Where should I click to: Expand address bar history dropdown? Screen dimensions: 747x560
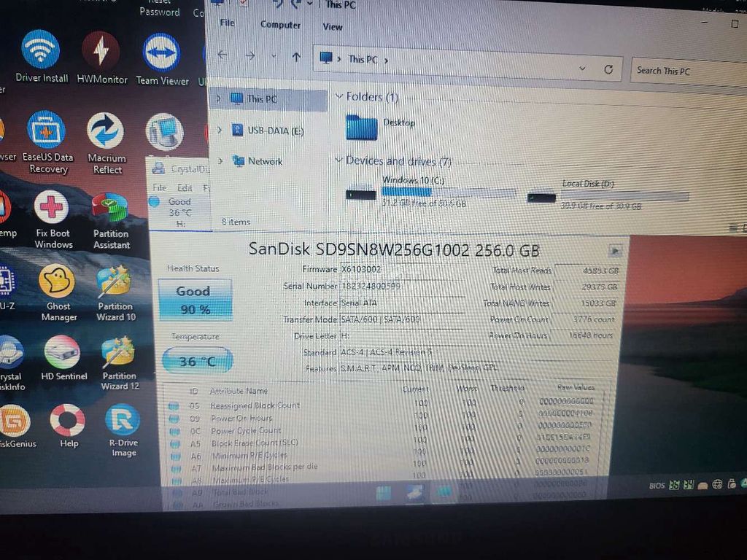coord(582,69)
